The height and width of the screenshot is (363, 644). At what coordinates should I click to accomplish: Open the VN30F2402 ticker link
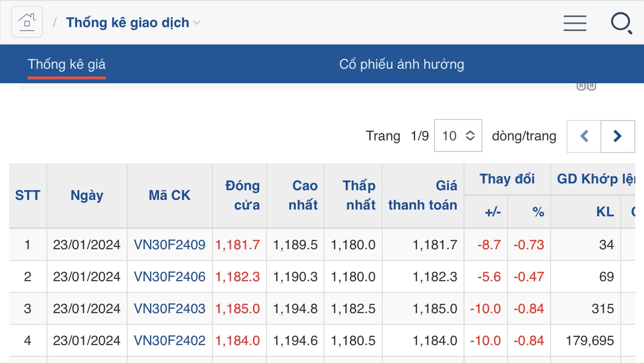[x=169, y=341]
